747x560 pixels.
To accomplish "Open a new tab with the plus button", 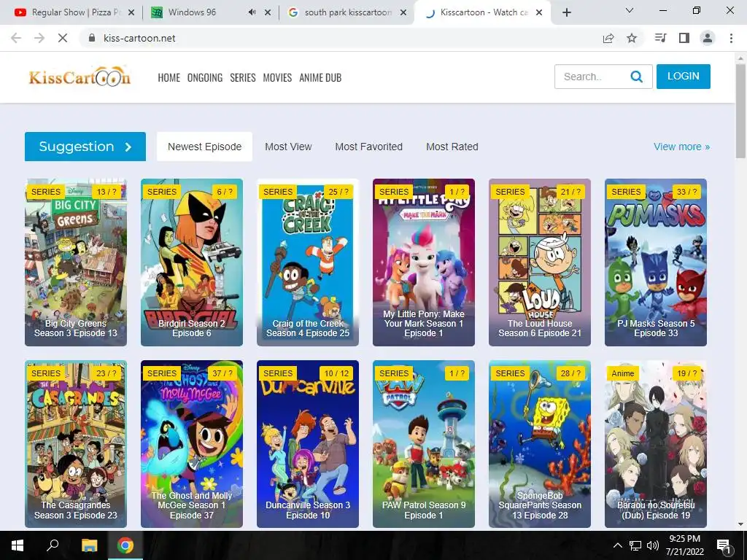I will [566, 12].
